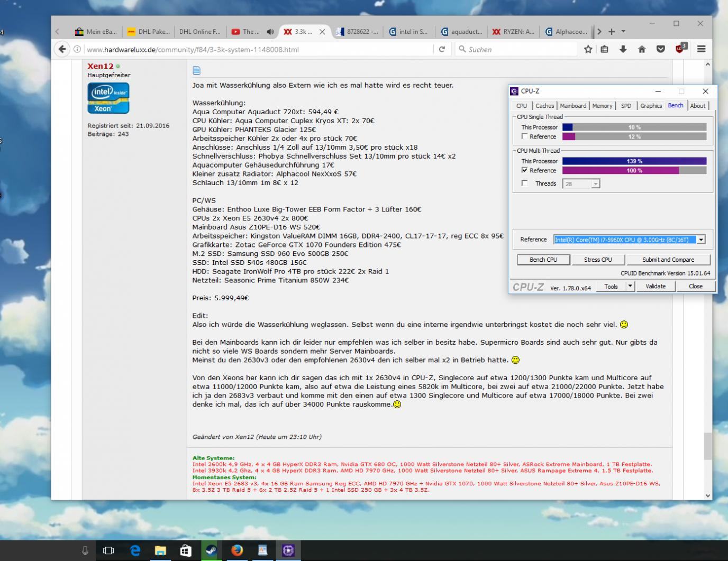This screenshot has height=561, width=728.
Task: Switch to the RYZEN tab
Action: [x=513, y=32]
